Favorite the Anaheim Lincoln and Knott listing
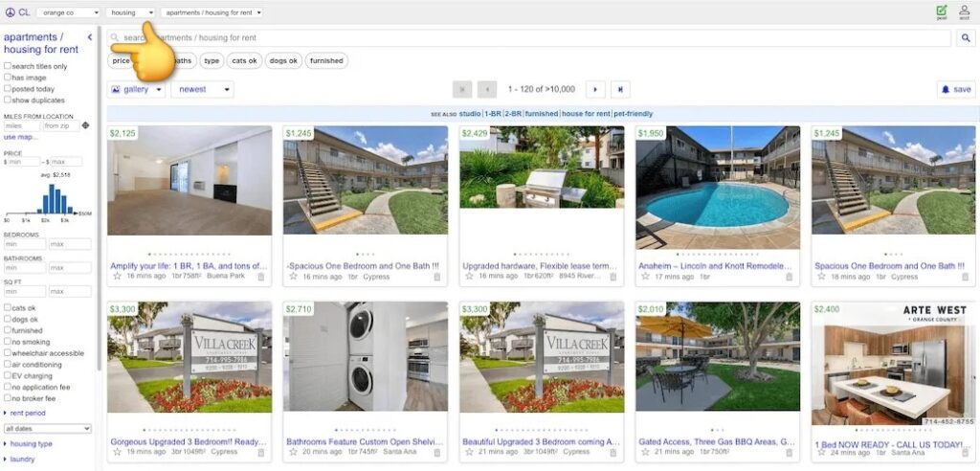 tap(646, 276)
